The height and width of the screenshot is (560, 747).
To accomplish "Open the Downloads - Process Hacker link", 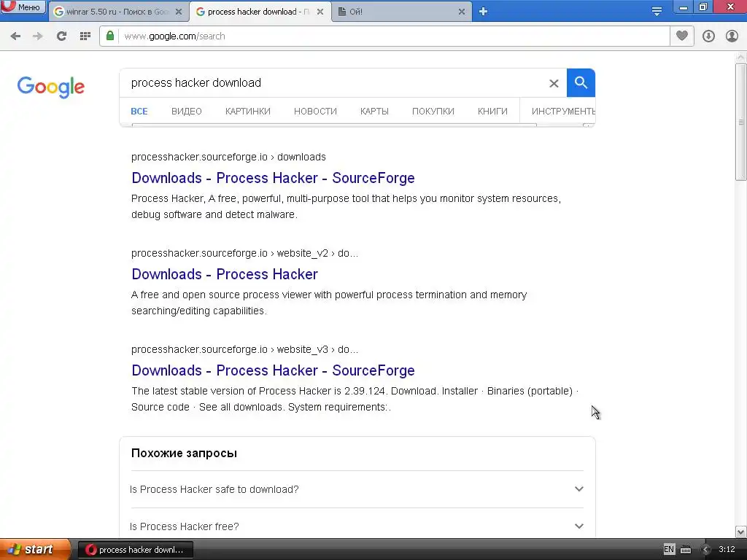I will tap(225, 274).
